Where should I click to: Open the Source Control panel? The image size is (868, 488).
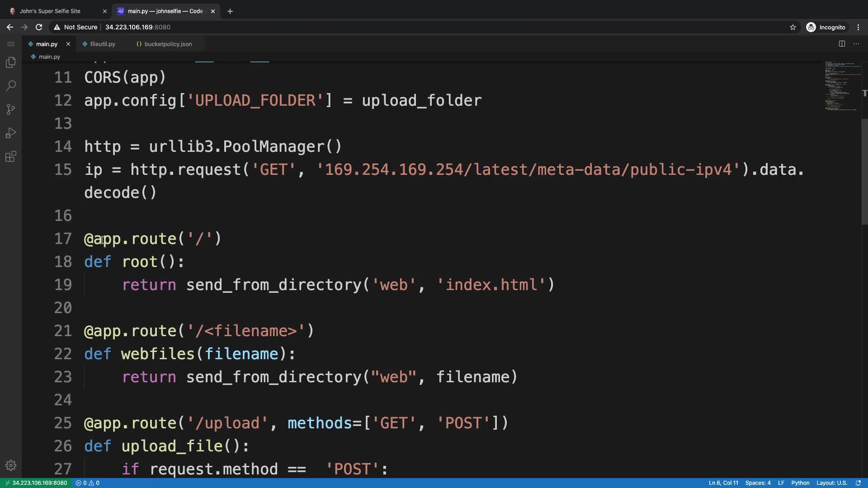point(11,109)
